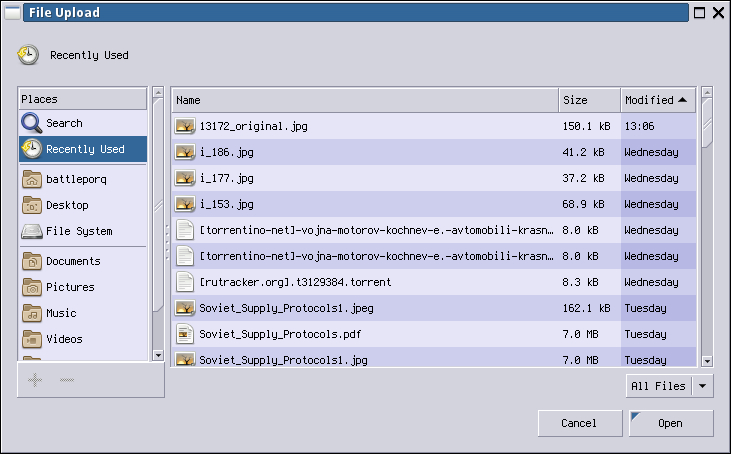Screen dimensions: 731x454
Task: Sort files by Modified column header
Action: tap(658, 100)
